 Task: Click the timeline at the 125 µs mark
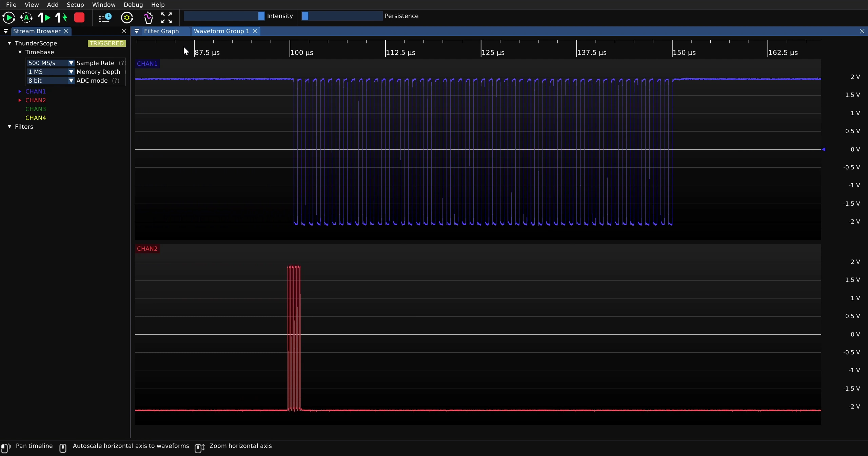tap(481, 48)
